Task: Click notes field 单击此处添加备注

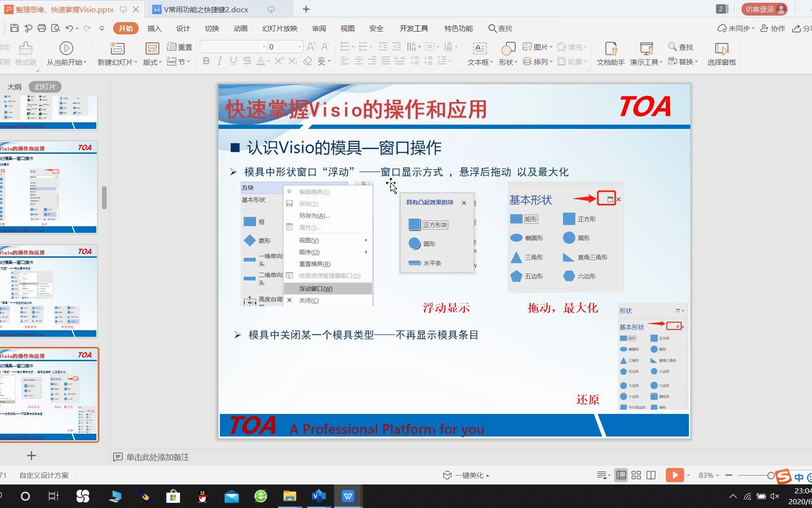Action: pos(157,457)
